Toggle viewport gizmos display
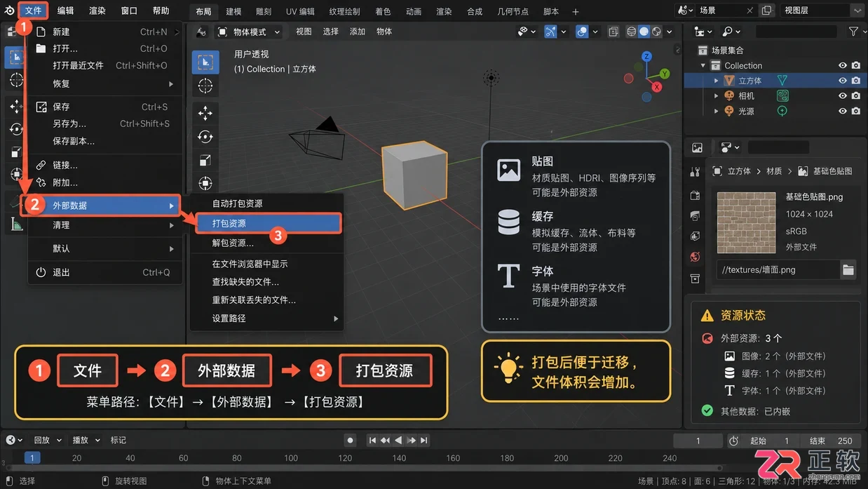This screenshot has width=868, height=489. [x=551, y=32]
